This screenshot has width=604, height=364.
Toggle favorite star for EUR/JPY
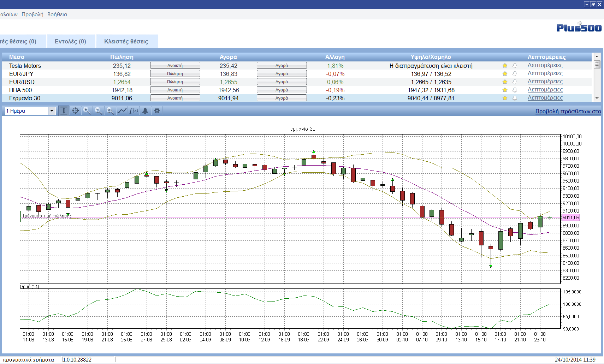pos(505,74)
